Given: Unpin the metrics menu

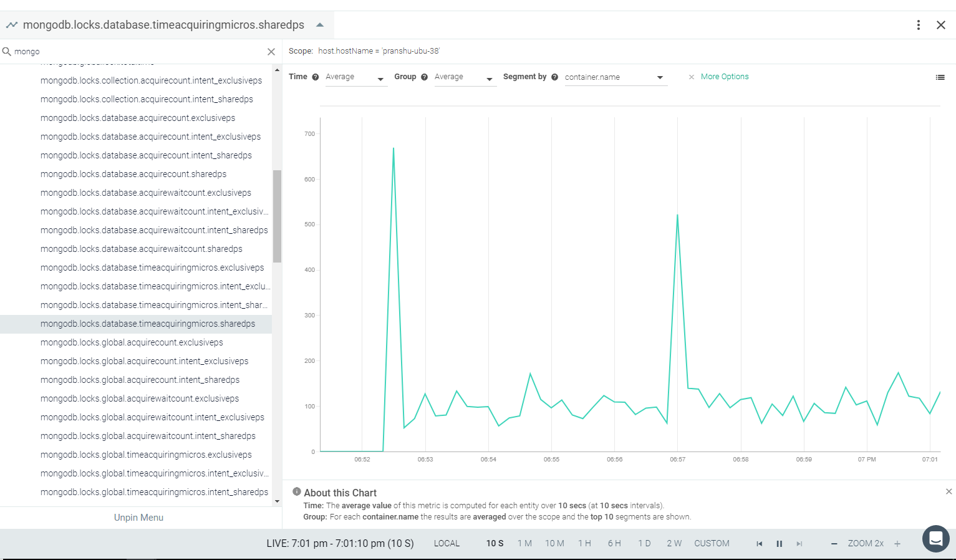Looking at the screenshot, I should pyautogui.click(x=138, y=518).
